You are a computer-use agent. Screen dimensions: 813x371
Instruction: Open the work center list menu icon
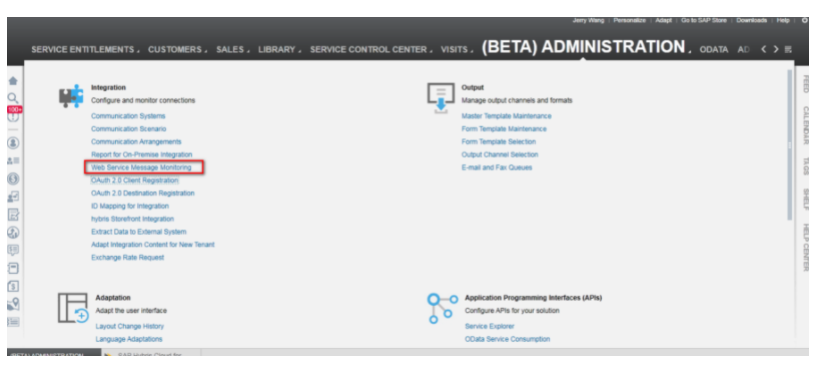tap(788, 50)
